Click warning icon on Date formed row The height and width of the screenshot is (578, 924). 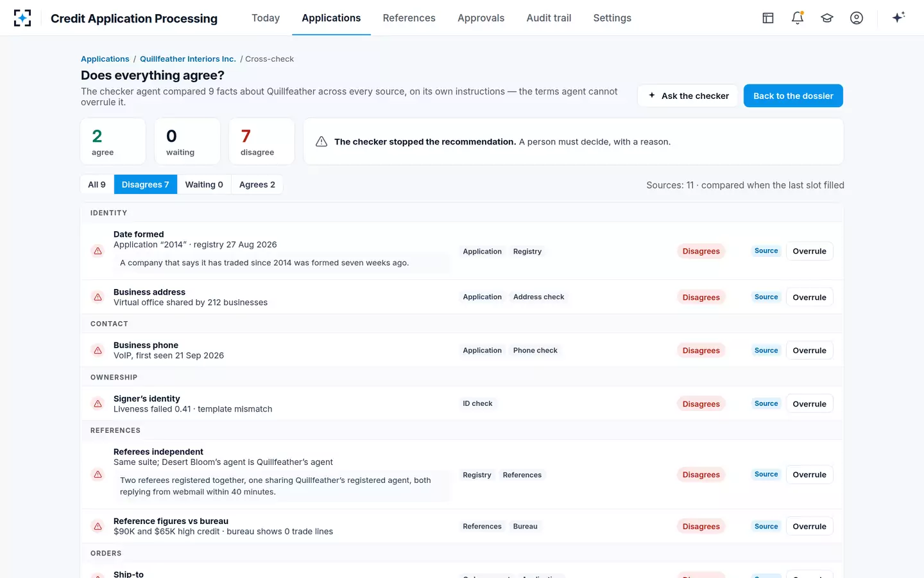tap(98, 251)
